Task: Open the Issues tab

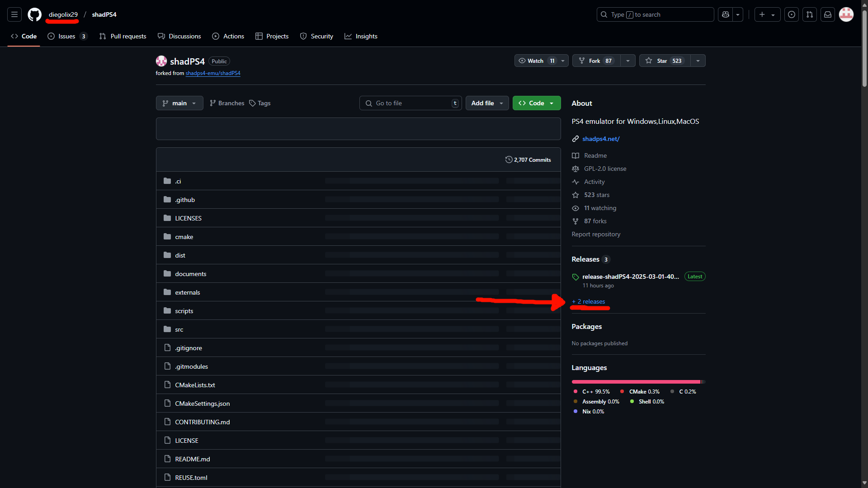Action: click(67, 36)
